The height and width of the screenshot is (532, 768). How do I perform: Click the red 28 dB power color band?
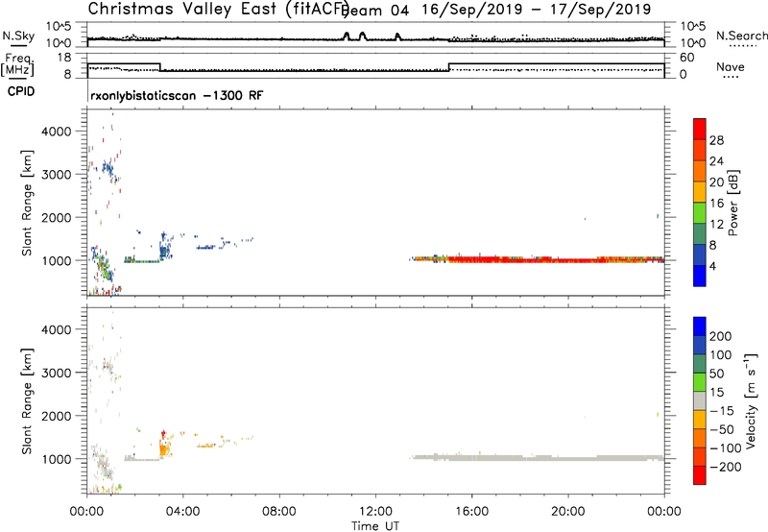[700, 130]
